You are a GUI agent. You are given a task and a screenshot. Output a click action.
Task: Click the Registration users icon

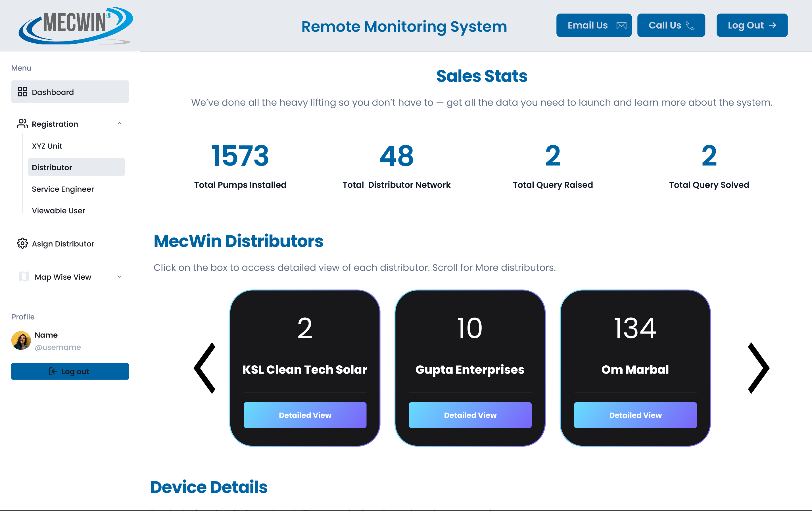[x=22, y=124]
